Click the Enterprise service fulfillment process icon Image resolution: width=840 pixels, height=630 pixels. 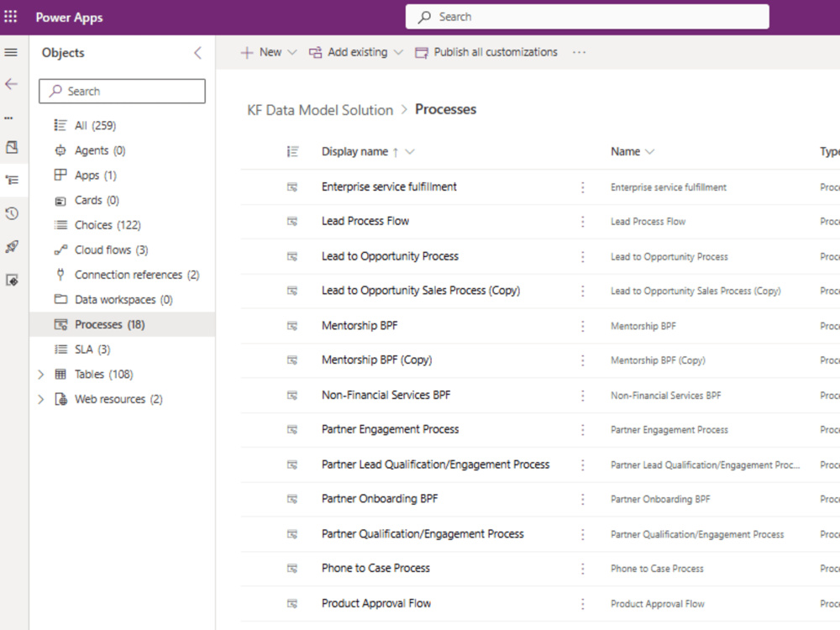tap(292, 187)
